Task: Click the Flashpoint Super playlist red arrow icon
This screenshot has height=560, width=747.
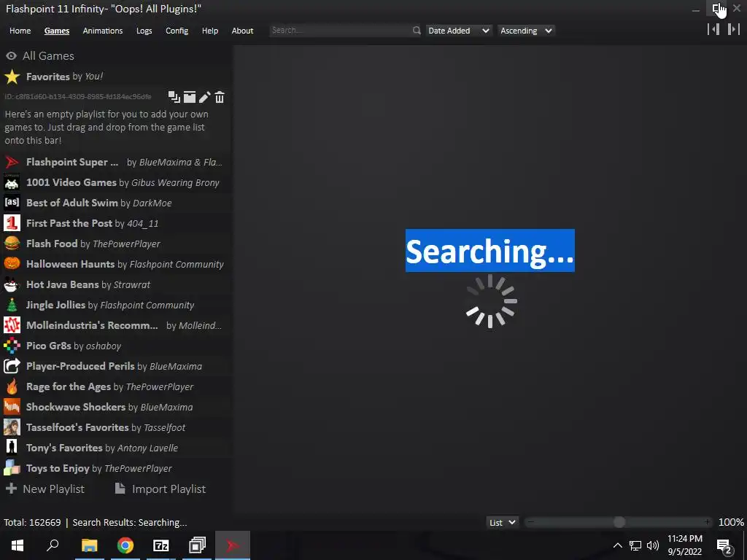Action: pyautogui.click(x=12, y=162)
